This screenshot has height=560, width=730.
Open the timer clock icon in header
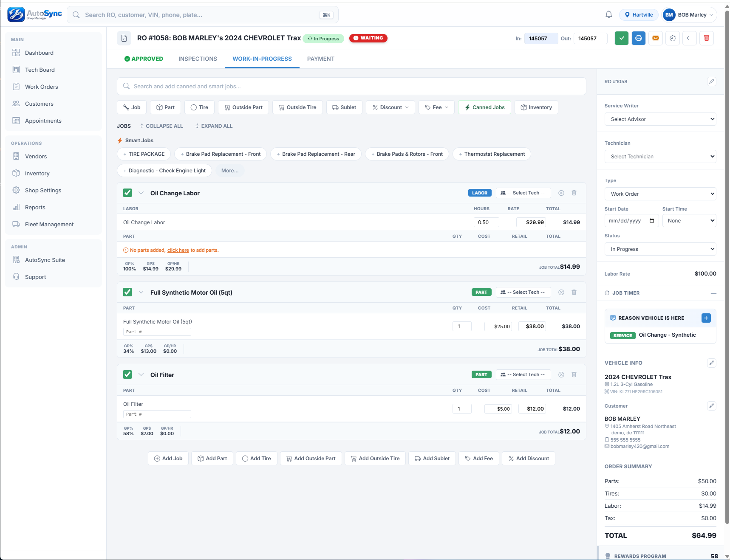(x=673, y=38)
